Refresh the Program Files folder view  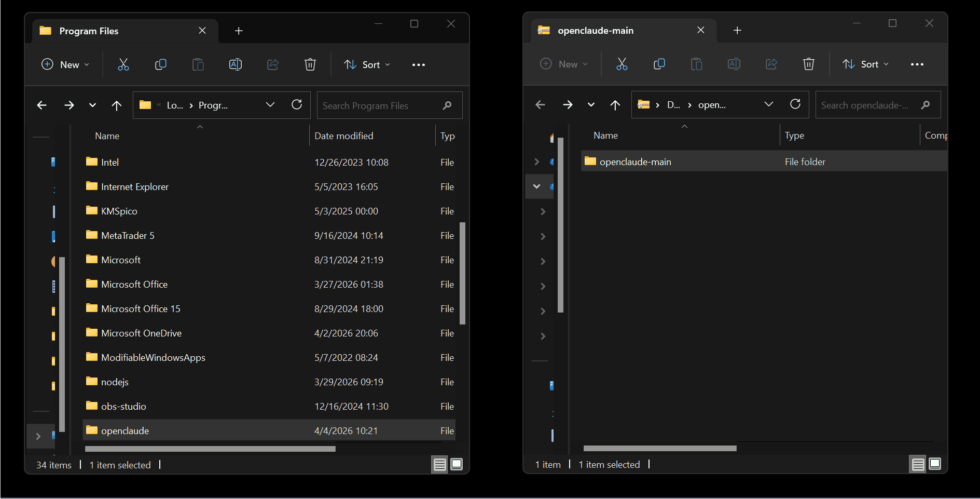[x=297, y=105]
